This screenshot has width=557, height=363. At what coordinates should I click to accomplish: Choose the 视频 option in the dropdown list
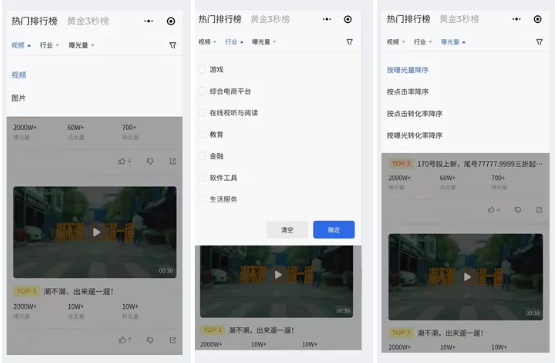pos(19,75)
